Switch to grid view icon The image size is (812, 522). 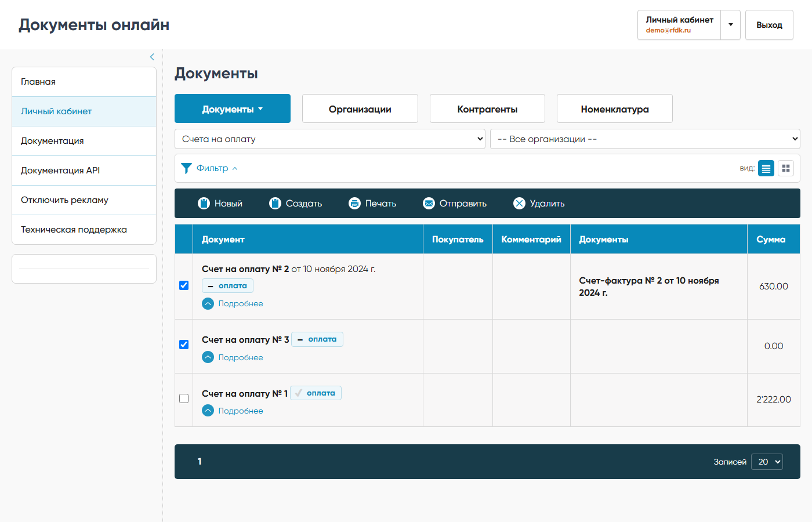pyautogui.click(x=786, y=168)
